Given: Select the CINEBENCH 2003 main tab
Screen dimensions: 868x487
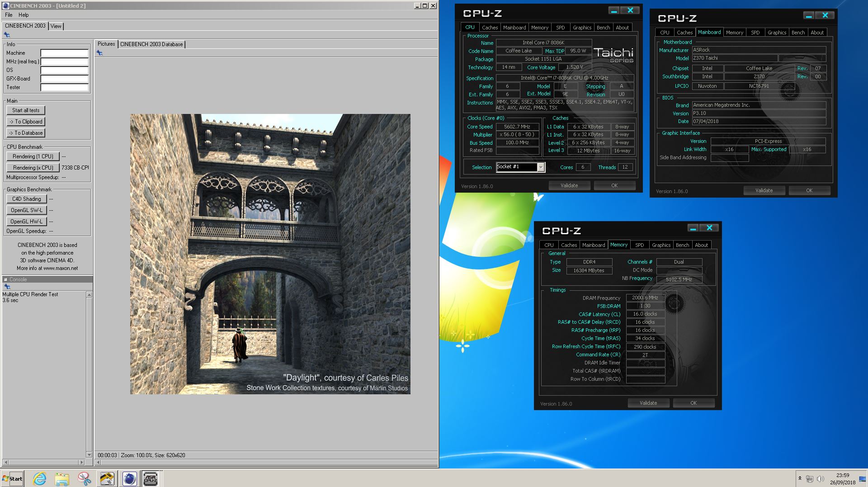Looking at the screenshot, I should 25,26.
